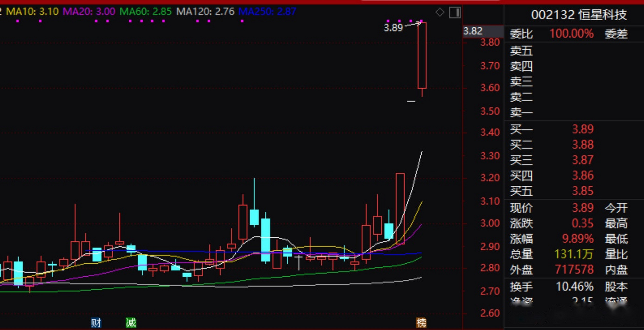Open the blue 财 financial report marker
Screen dimensions: 644x330
(x=96, y=323)
